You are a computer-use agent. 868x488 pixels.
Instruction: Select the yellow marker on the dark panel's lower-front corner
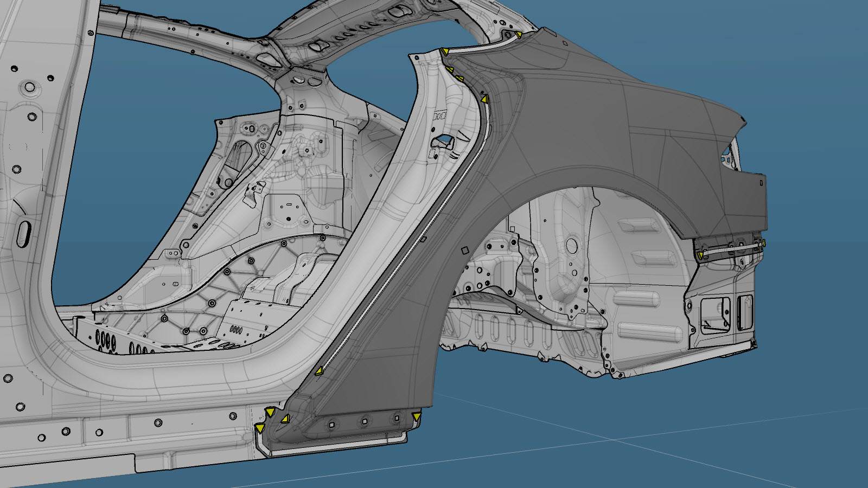(x=285, y=419)
